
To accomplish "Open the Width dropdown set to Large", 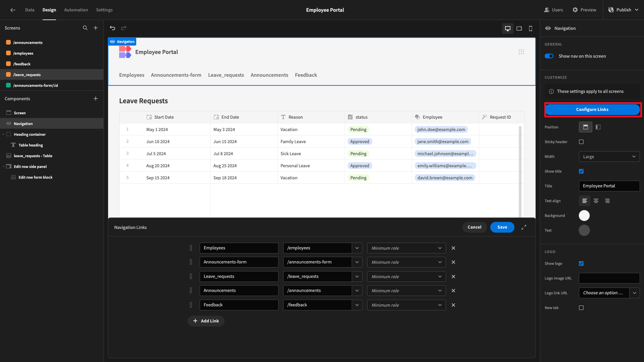I will pyautogui.click(x=609, y=157).
